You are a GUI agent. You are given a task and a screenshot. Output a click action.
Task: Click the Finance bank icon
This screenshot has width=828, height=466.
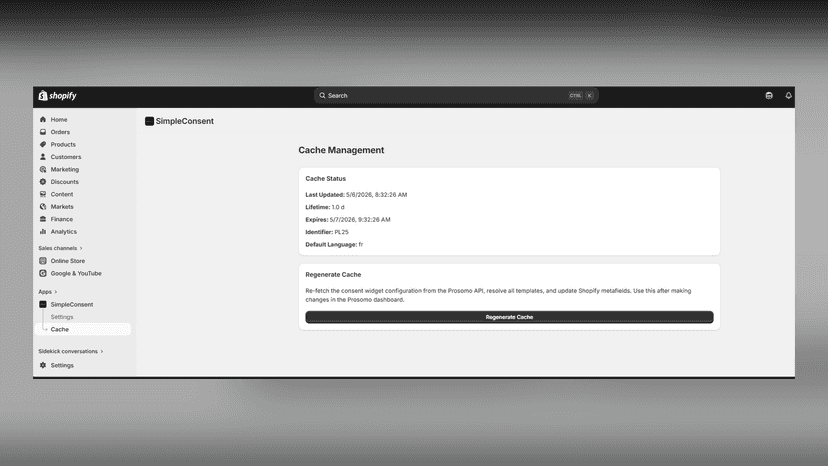pyautogui.click(x=43, y=219)
